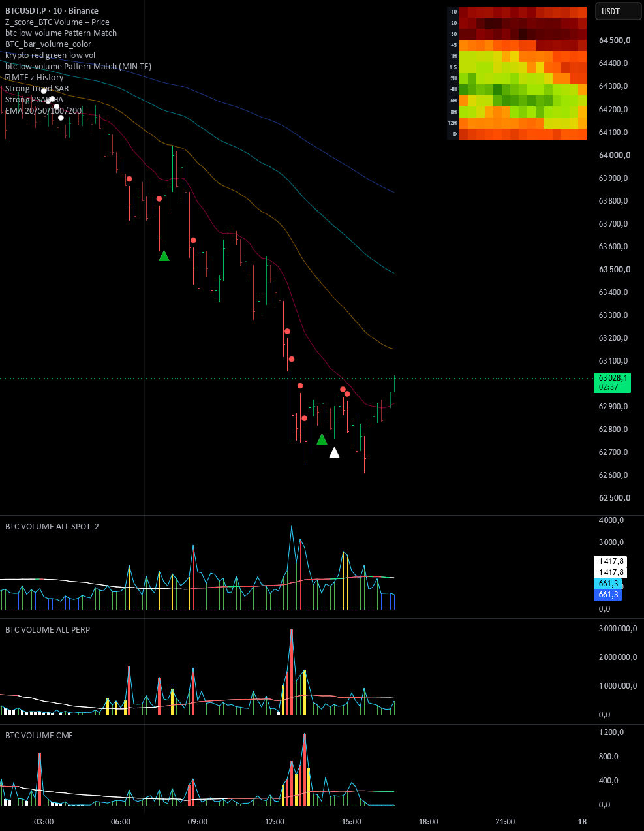644x831 pixels.
Task: Click the 62 500,0 price axis label
Action: tap(615, 498)
